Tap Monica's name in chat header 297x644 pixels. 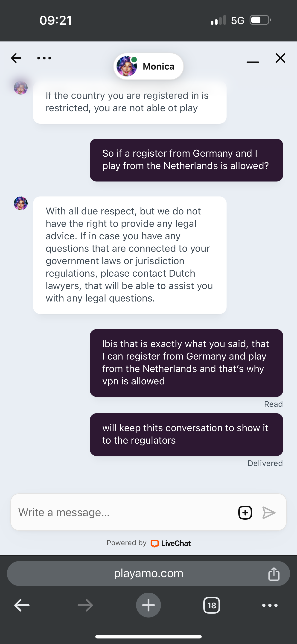[x=158, y=67]
